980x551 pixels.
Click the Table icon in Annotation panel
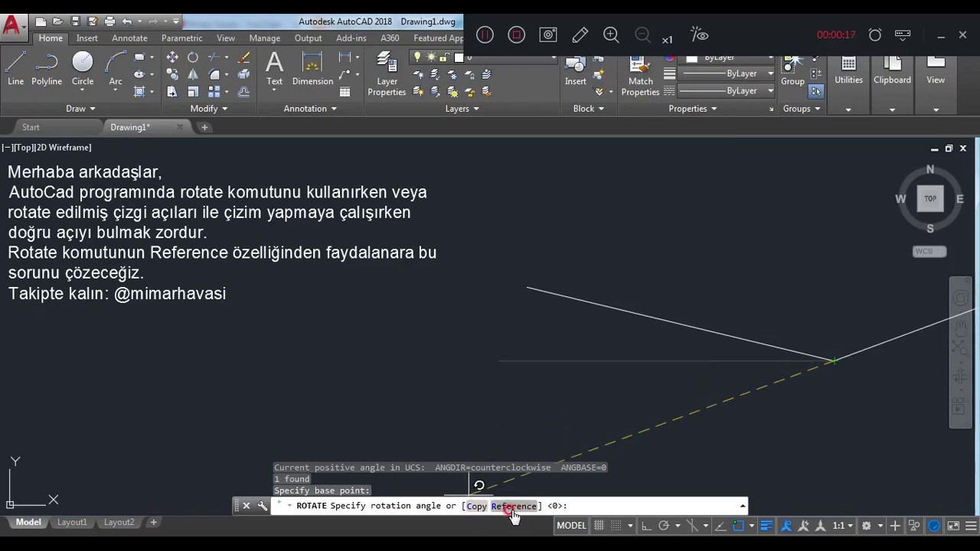click(345, 92)
